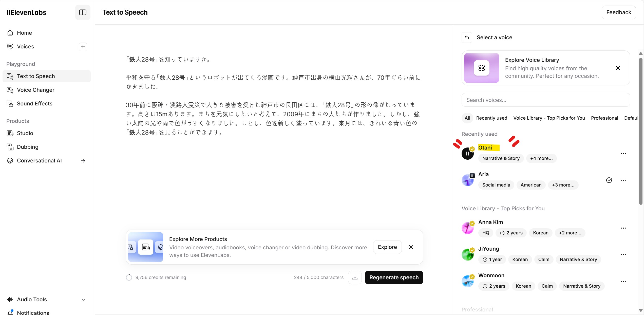Show Otani's +4 more tags
Screen dimensions: 644x315
click(541, 158)
